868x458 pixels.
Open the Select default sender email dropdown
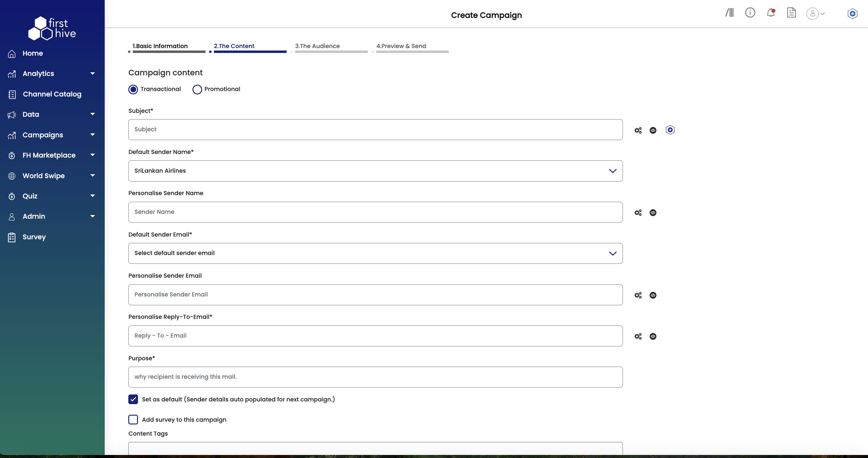tap(375, 253)
